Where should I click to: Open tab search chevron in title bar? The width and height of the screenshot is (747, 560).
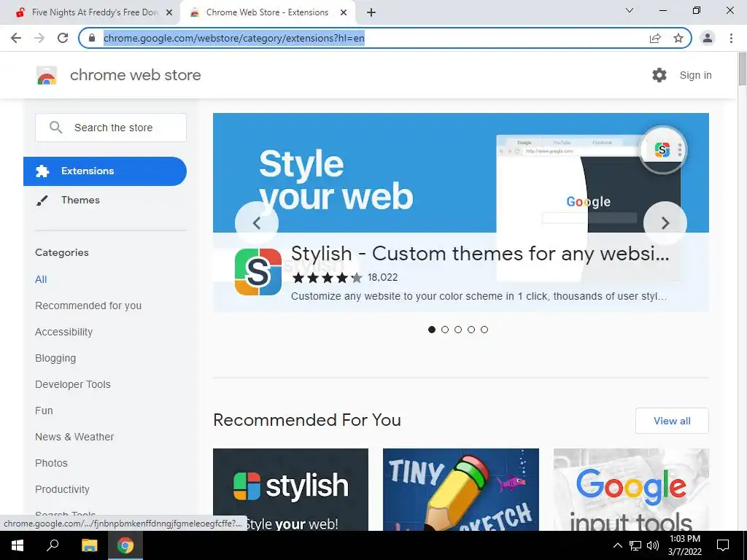(x=630, y=10)
